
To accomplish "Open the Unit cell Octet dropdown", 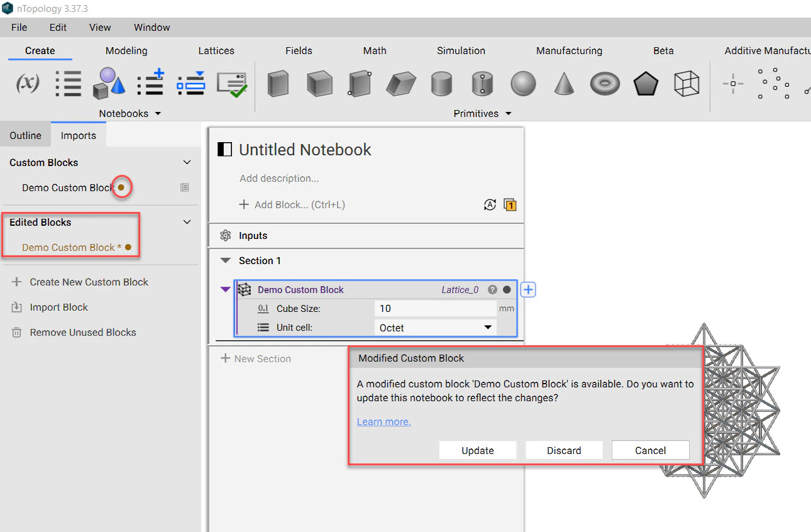I will coord(435,328).
